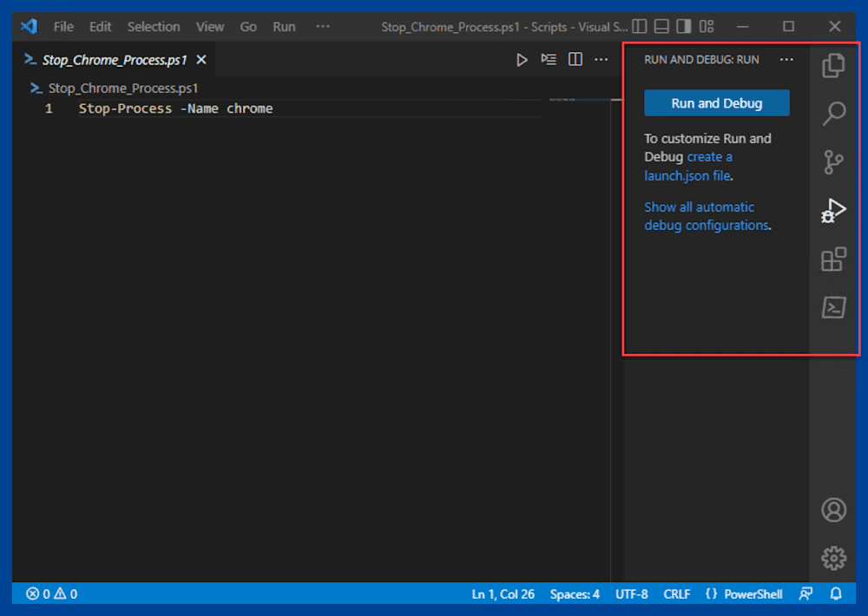Open the notifications bell
868x616 pixels.
[x=836, y=593]
